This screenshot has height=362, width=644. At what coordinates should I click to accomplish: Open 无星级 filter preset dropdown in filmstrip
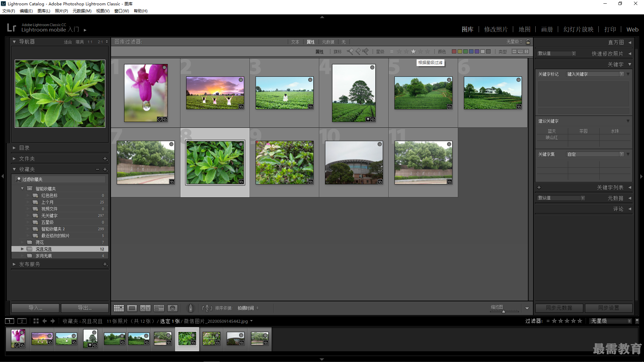pyautogui.click(x=610, y=321)
